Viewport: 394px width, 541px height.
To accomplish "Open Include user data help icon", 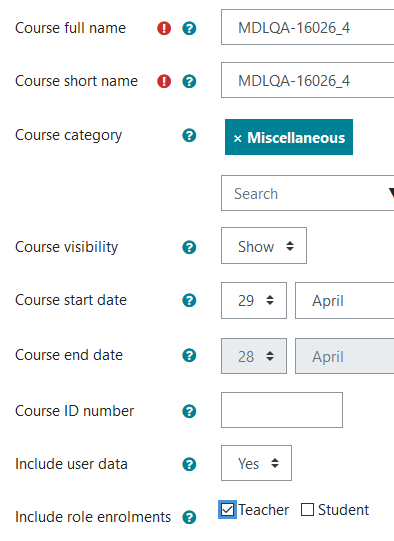I will point(189,464).
